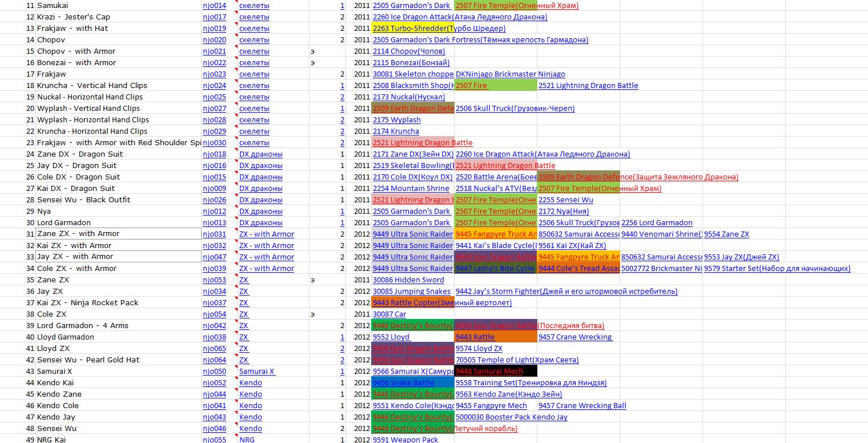Open the 2255 Sensei Wu set link

[x=566, y=200]
